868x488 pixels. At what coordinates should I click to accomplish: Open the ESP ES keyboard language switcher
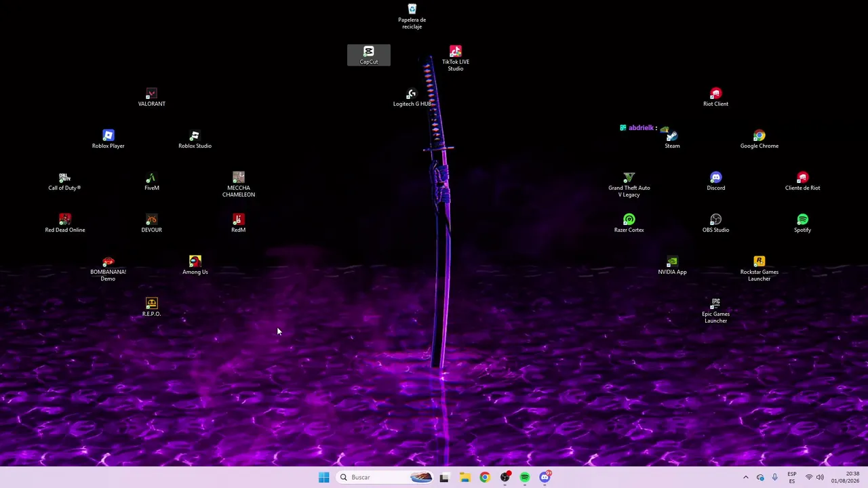(x=792, y=477)
